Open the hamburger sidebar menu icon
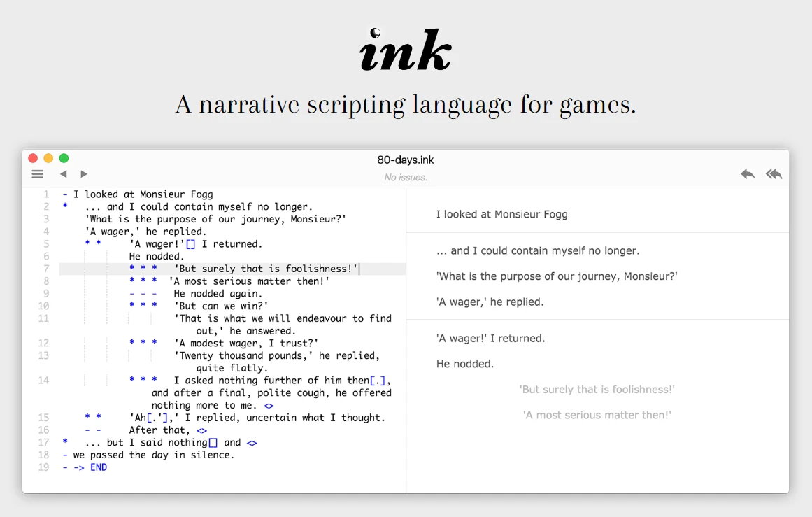The image size is (812, 517). 37,174
